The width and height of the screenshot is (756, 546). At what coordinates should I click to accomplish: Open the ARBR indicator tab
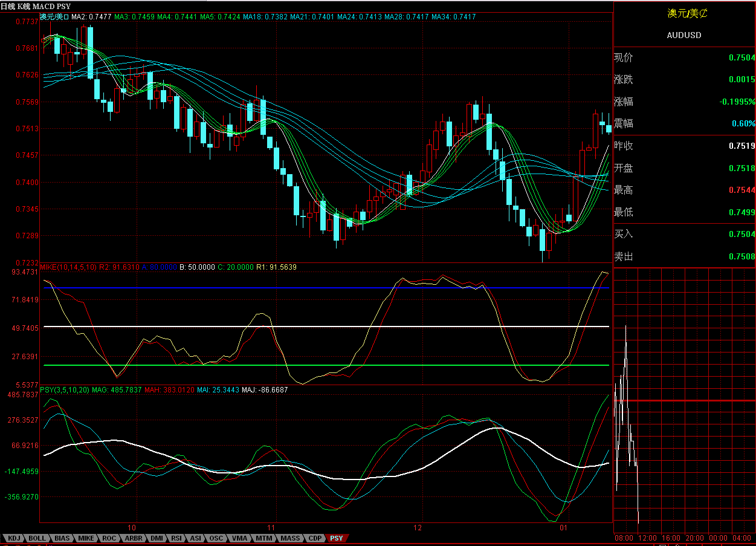(x=134, y=538)
